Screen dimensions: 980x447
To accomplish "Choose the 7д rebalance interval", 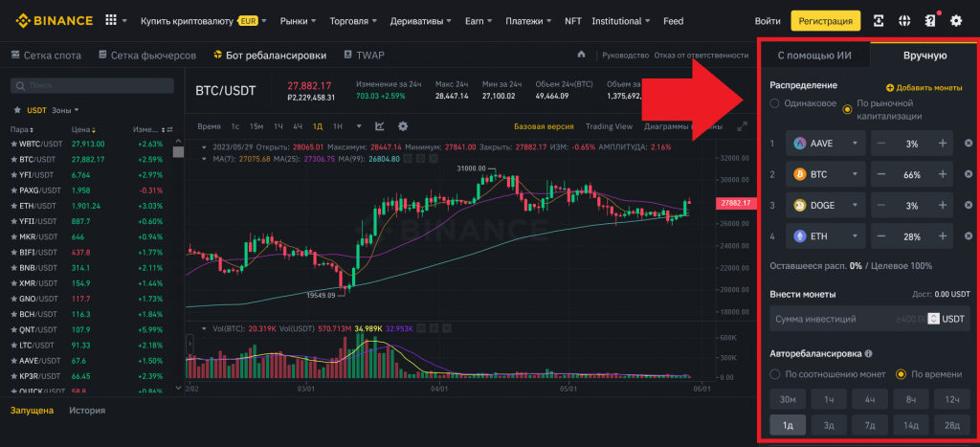I will click(869, 424).
